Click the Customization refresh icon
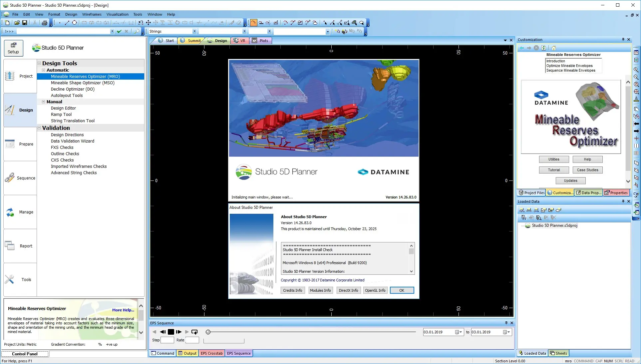This screenshot has width=641, height=364. pyautogui.click(x=544, y=48)
